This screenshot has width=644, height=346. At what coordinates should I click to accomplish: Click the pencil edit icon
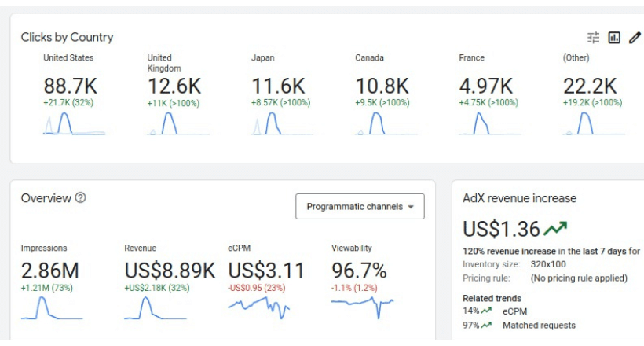(635, 38)
